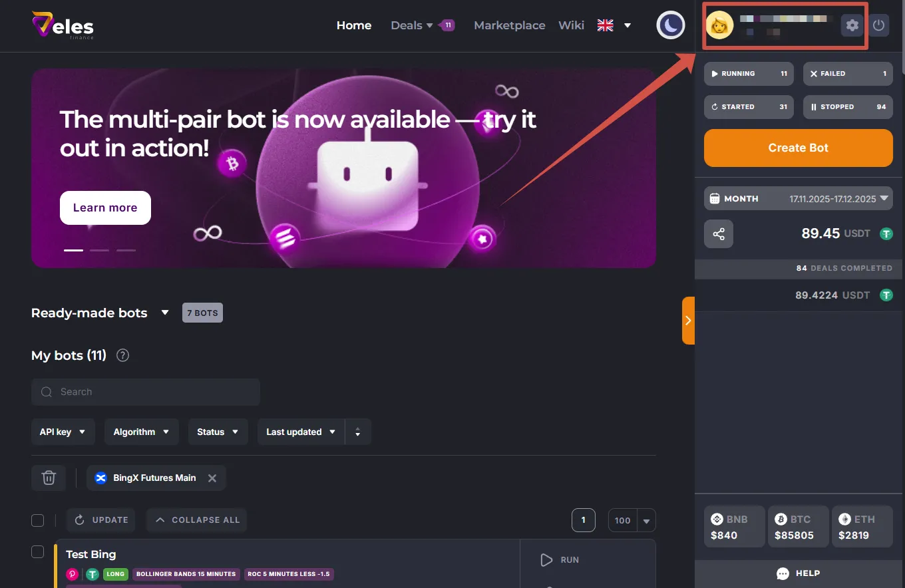Select the second banner slide indicator
Image resolution: width=905 pixels, height=588 pixels.
[99, 250]
